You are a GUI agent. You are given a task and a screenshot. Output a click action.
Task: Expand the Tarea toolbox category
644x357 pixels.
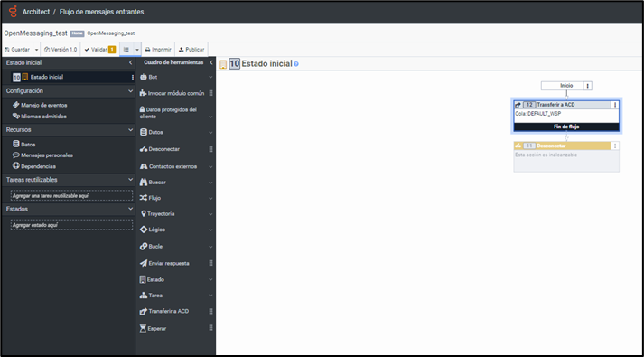click(x=210, y=296)
